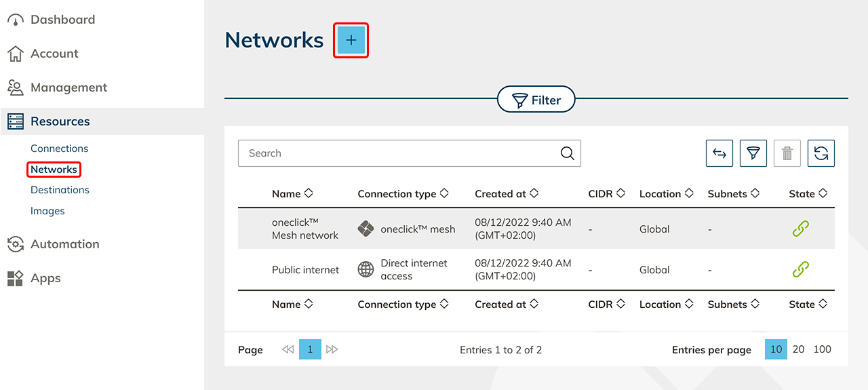This screenshot has width=868, height=390.
Task: Open Connections in Resources menu
Action: pyautogui.click(x=59, y=149)
